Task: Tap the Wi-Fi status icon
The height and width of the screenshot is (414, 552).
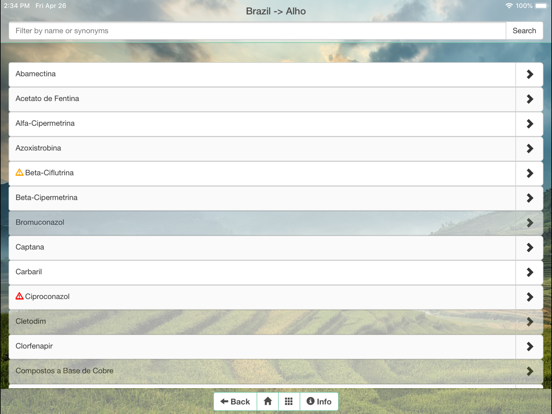Action: pos(509,6)
